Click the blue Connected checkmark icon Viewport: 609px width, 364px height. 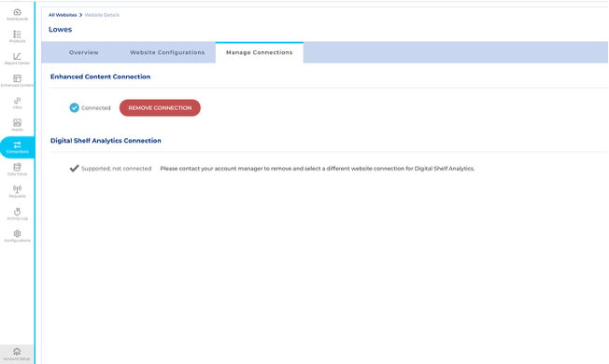tap(74, 107)
